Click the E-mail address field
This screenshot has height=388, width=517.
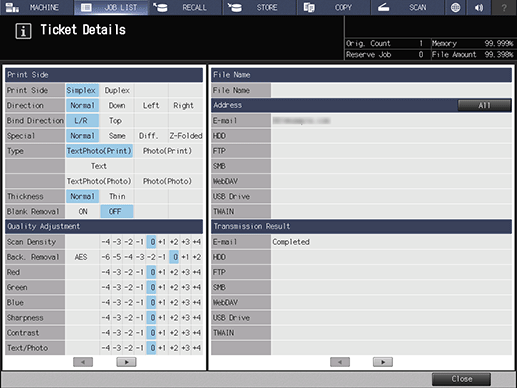coord(391,121)
